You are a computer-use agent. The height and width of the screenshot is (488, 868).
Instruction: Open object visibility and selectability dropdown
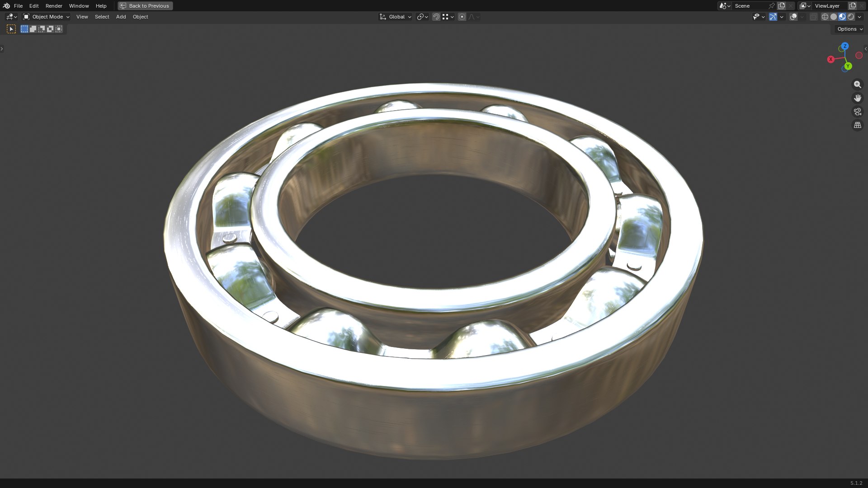click(x=759, y=17)
